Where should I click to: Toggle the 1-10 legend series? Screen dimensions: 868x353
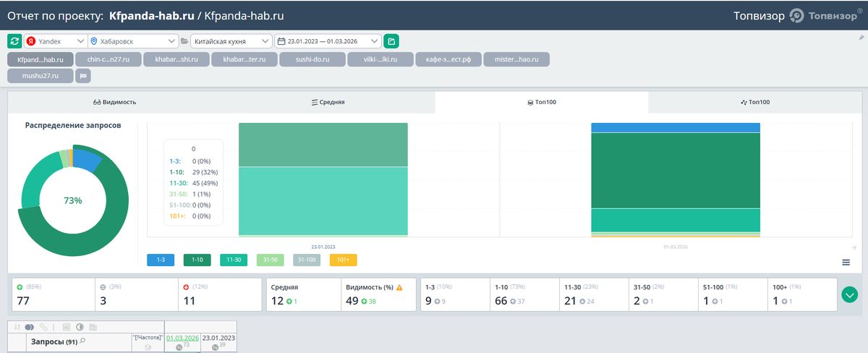click(x=197, y=260)
